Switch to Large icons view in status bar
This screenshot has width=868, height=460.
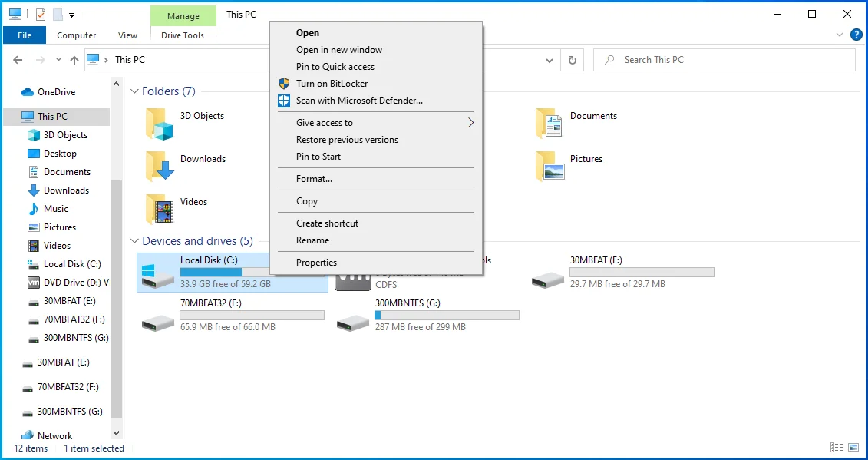(853, 447)
